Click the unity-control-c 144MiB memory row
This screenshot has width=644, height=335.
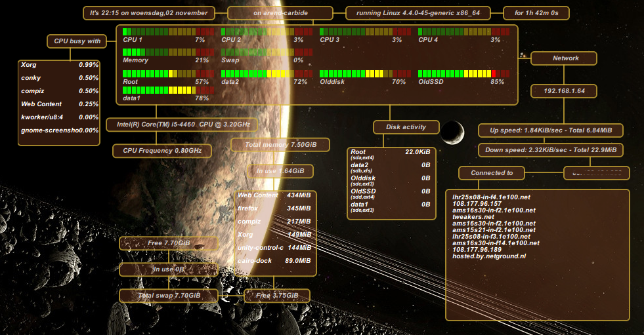point(274,248)
